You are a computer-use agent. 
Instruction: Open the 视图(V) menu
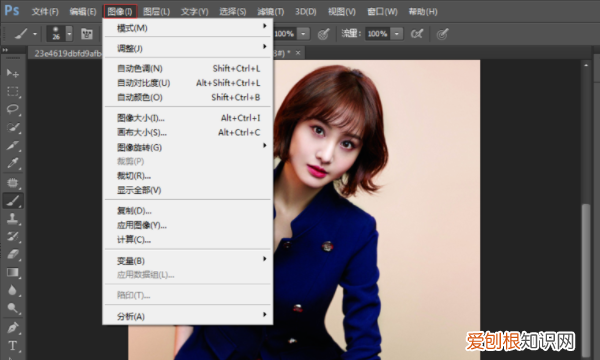click(x=342, y=11)
